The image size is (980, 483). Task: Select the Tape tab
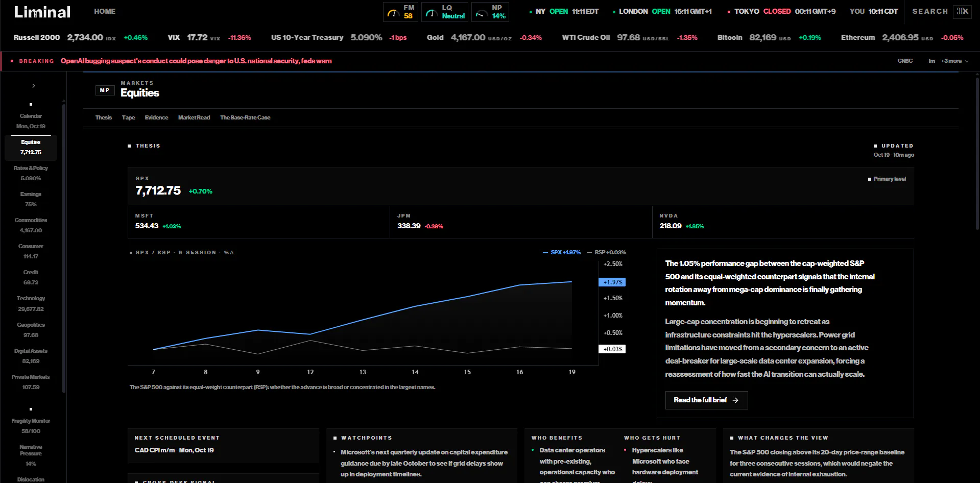(x=128, y=117)
